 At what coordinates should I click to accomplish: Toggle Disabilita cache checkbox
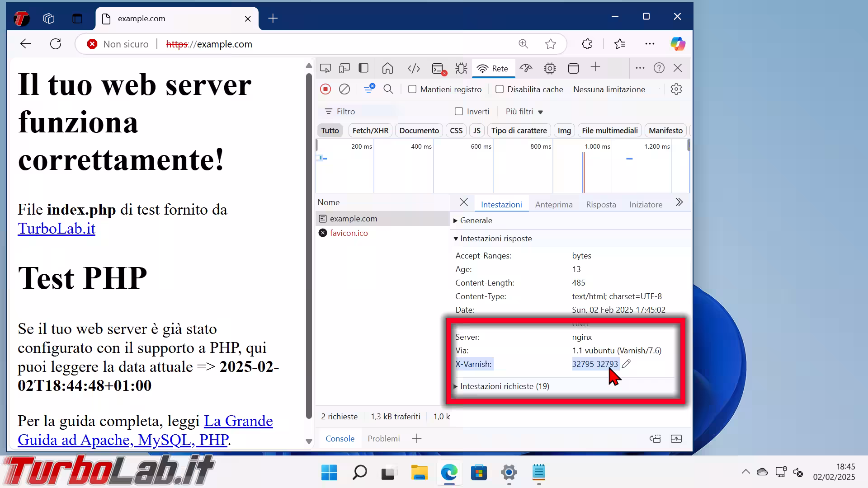pyautogui.click(x=500, y=89)
